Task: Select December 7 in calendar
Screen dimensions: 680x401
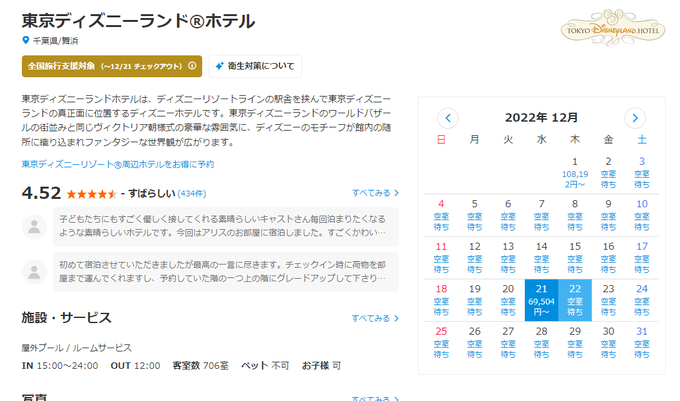Action: 541,215
